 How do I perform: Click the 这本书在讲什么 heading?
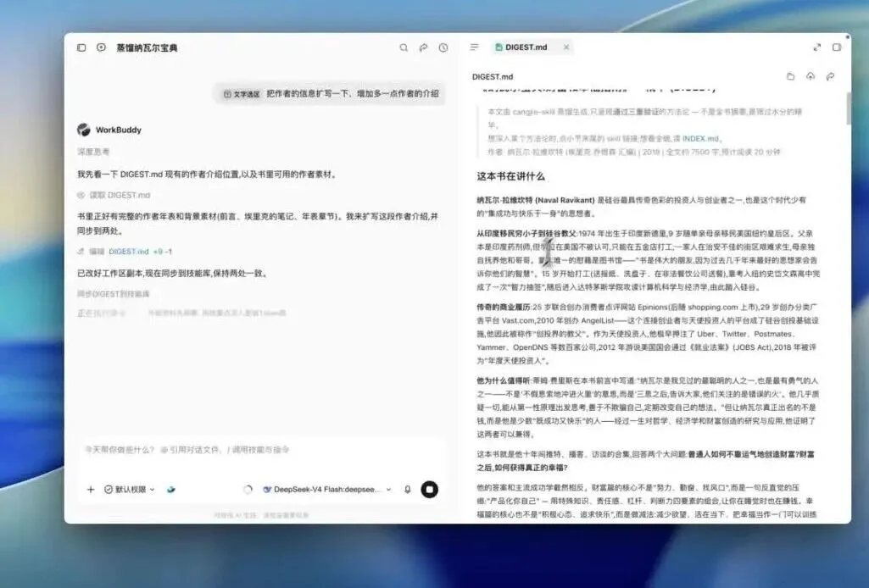[x=510, y=176]
